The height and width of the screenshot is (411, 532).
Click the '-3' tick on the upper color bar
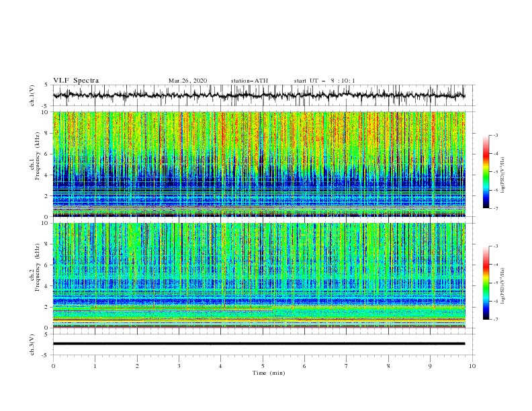(495, 135)
